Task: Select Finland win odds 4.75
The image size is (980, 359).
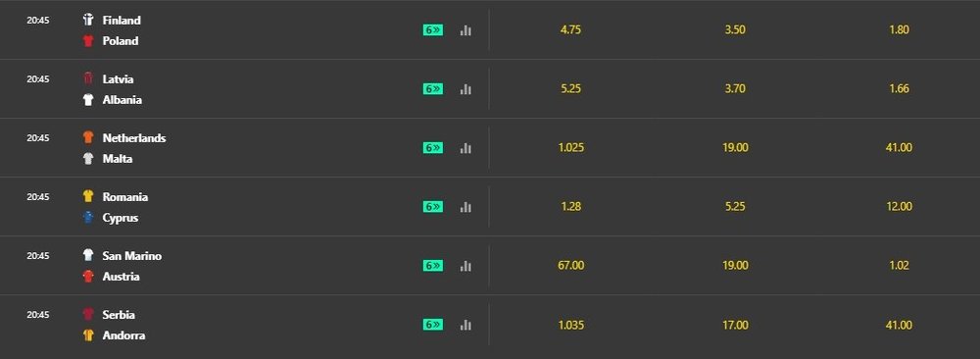Action: point(571,29)
